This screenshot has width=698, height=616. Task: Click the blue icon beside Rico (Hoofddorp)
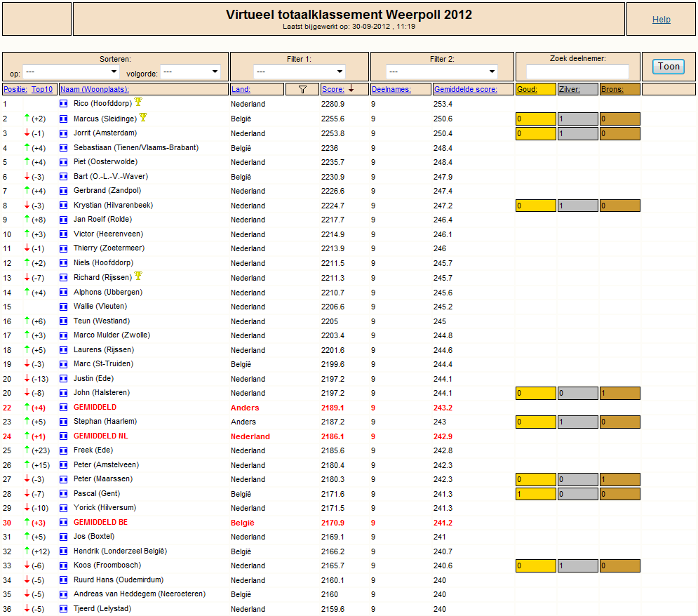pyautogui.click(x=64, y=104)
